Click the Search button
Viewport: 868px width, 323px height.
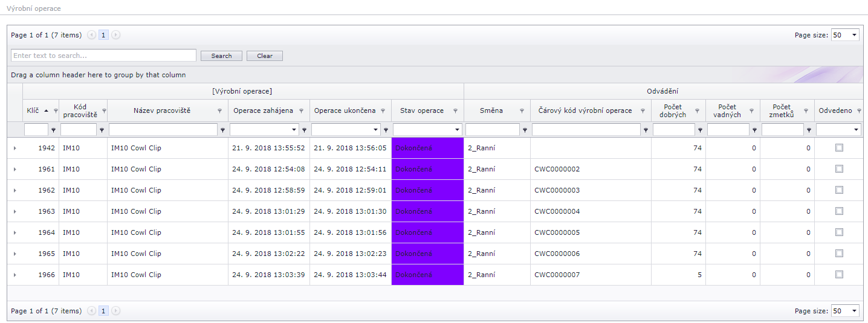click(x=221, y=56)
